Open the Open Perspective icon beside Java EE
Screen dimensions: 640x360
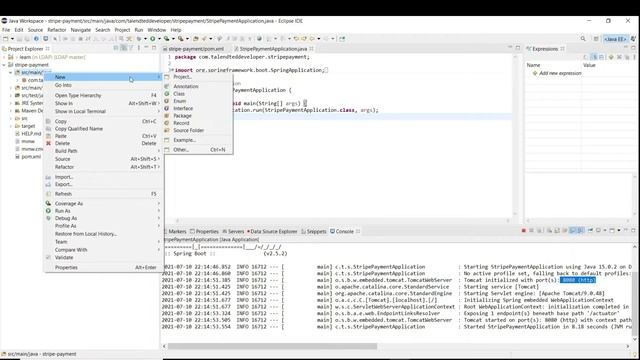click(596, 39)
